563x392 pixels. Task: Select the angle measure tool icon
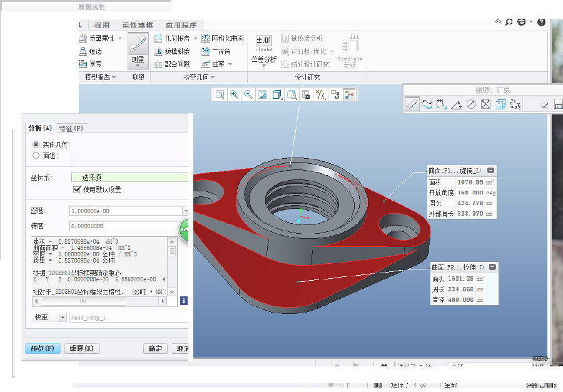457,104
